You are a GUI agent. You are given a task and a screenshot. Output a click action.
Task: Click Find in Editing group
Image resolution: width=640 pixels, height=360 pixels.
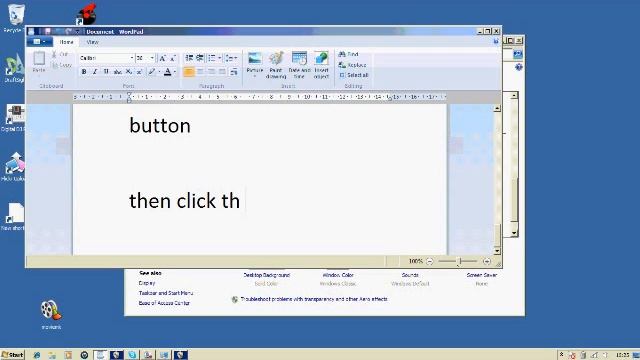[x=349, y=54]
